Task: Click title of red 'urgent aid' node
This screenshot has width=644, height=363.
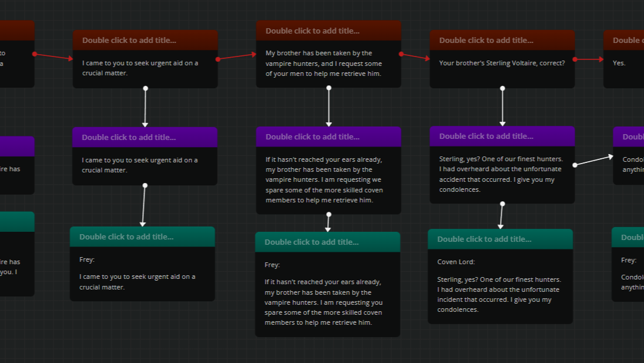Action: click(x=129, y=40)
